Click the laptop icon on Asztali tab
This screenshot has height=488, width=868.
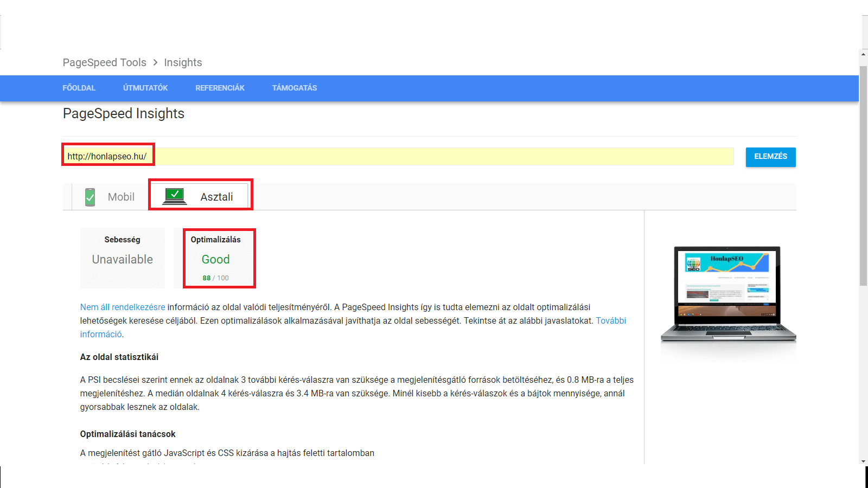tap(175, 196)
